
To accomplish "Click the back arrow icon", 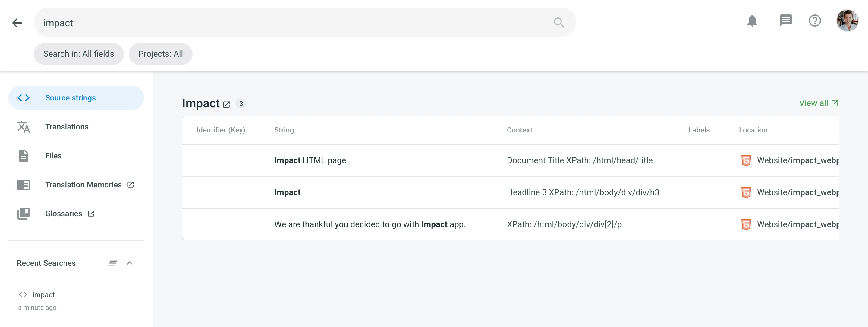I will tap(17, 23).
